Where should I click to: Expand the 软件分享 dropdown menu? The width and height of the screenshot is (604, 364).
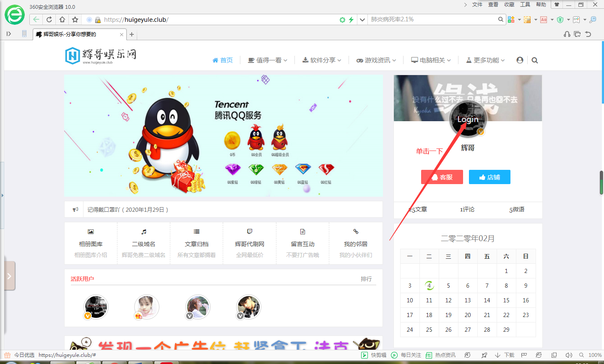pos(322,60)
